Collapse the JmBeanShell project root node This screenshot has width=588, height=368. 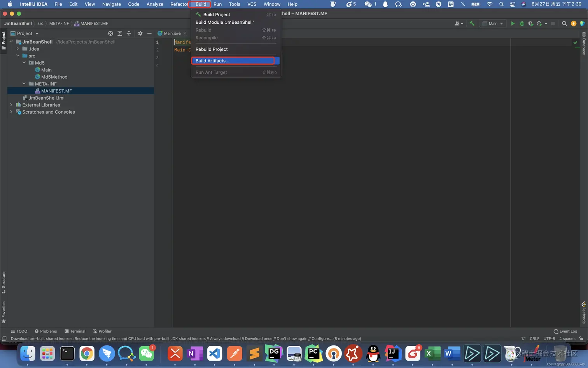coord(11,42)
